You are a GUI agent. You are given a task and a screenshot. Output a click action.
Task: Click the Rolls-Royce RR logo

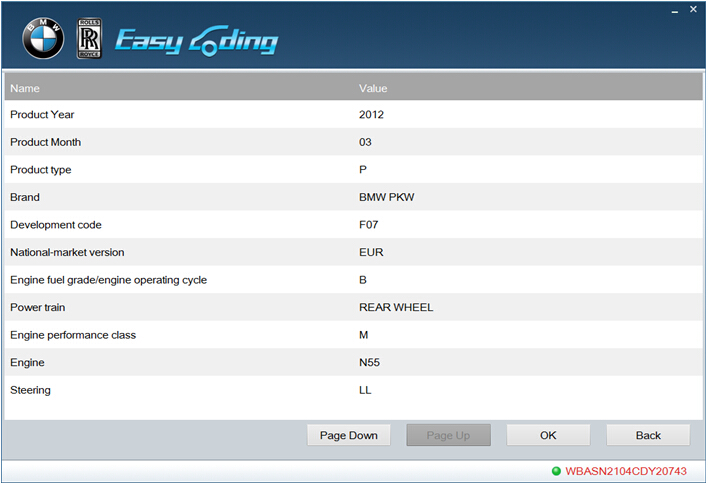[89, 38]
